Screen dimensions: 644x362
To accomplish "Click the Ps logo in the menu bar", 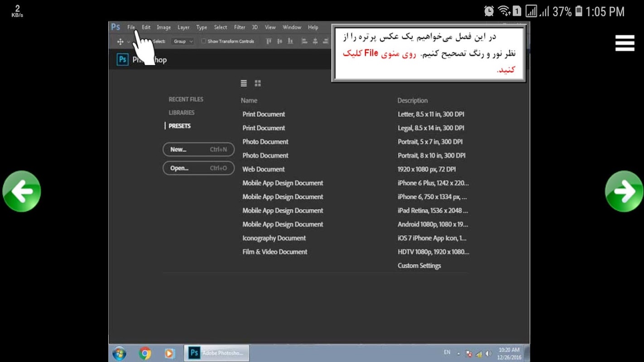I will (x=116, y=27).
